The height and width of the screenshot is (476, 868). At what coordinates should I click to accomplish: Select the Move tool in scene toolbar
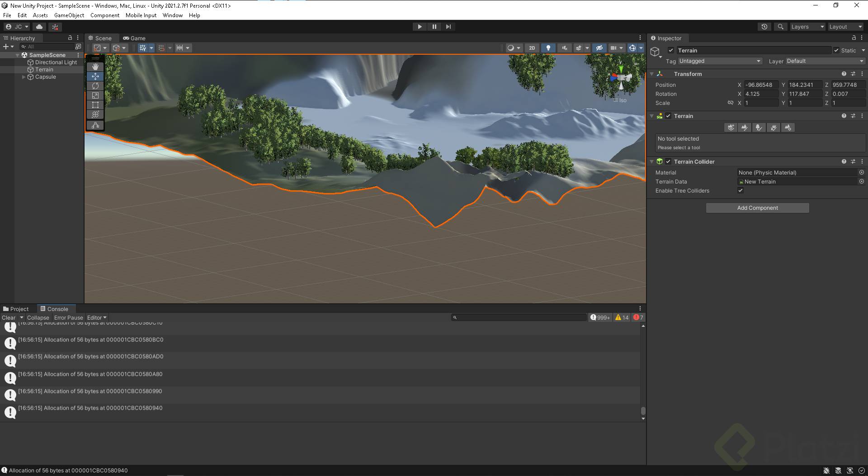point(95,76)
